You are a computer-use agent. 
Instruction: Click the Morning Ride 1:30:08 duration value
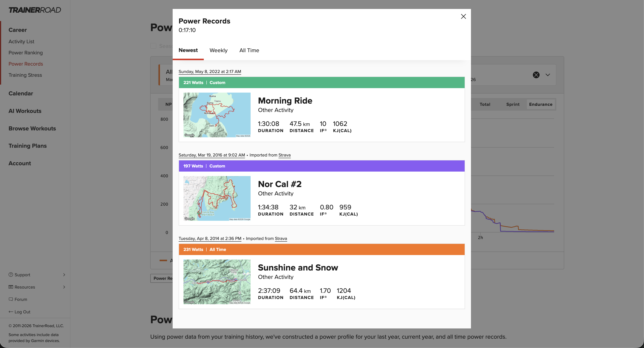pos(268,124)
